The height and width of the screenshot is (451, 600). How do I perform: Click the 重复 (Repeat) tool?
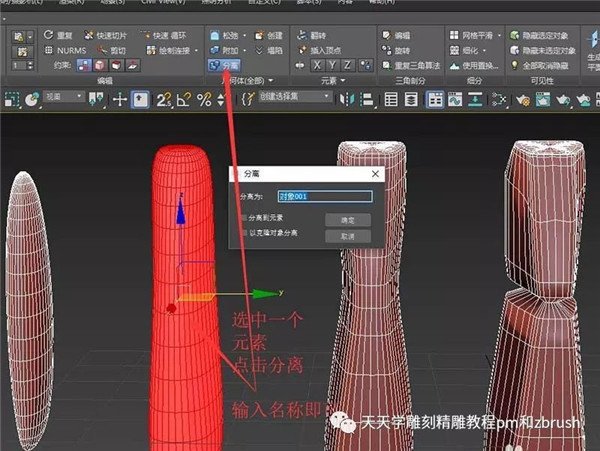click(x=58, y=35)
